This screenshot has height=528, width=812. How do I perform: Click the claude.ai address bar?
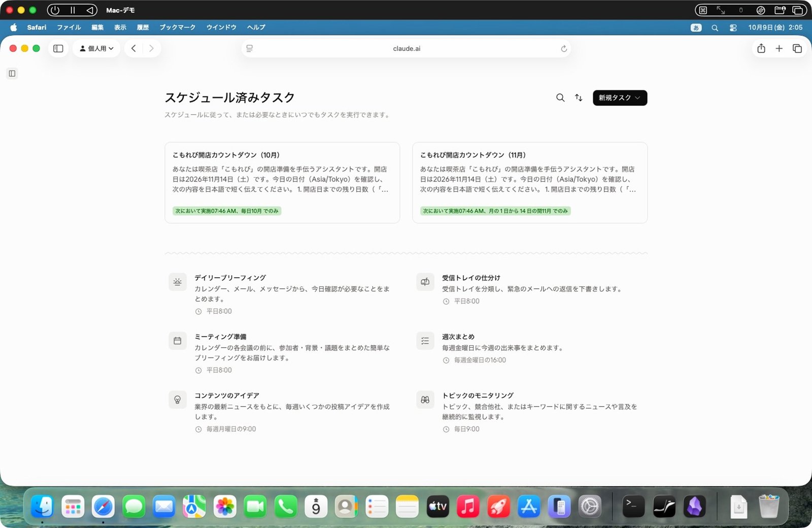(x=407, y=48)
